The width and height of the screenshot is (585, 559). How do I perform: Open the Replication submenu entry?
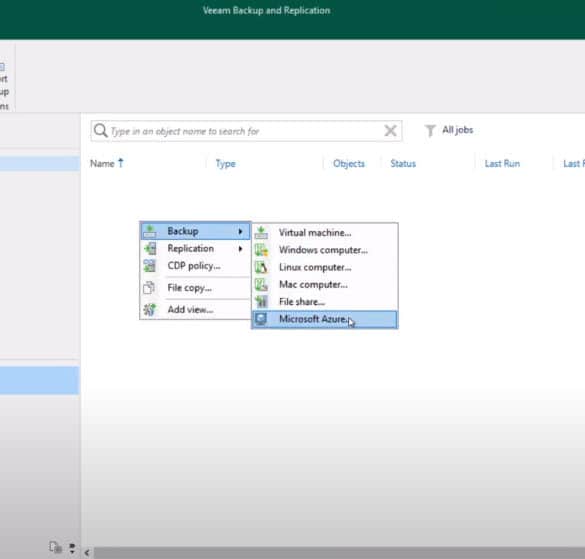(195, 249)
